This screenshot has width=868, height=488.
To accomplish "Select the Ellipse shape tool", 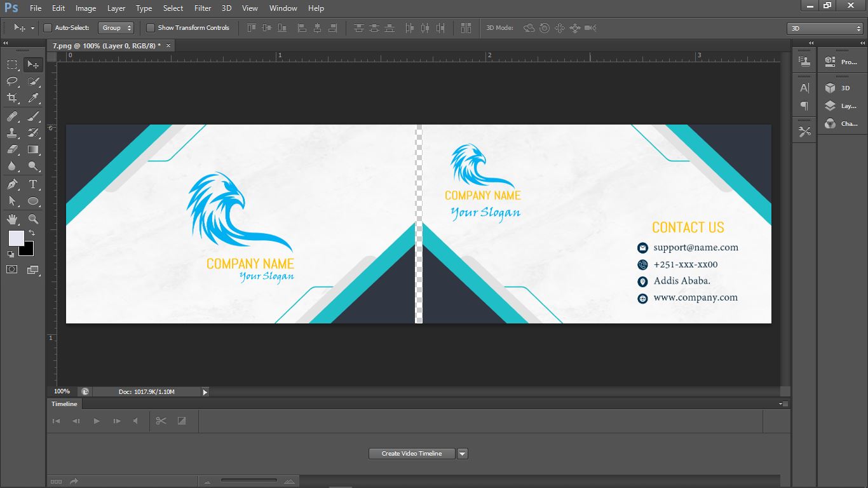I will pos(33,201).
